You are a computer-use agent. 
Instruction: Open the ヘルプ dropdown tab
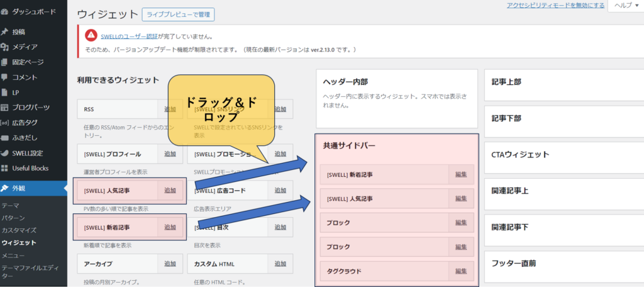pyautogui.click(x=625, y=5)
